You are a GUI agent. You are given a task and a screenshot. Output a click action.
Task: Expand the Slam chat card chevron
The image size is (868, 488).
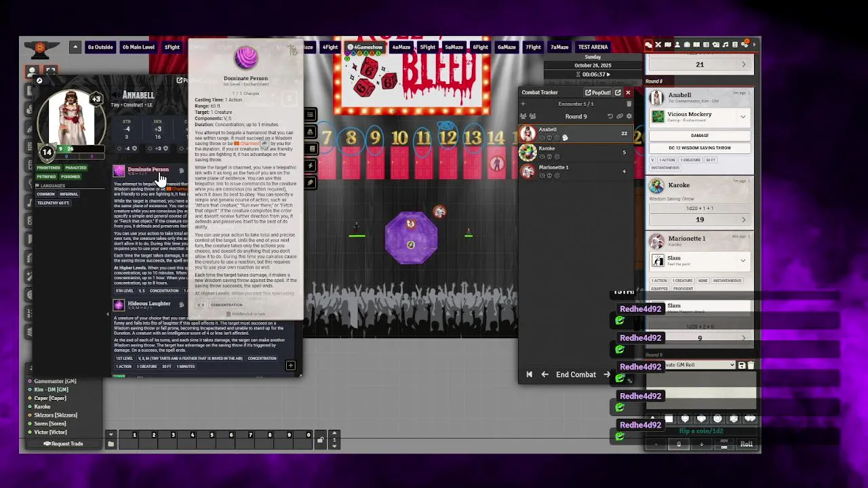743,260
